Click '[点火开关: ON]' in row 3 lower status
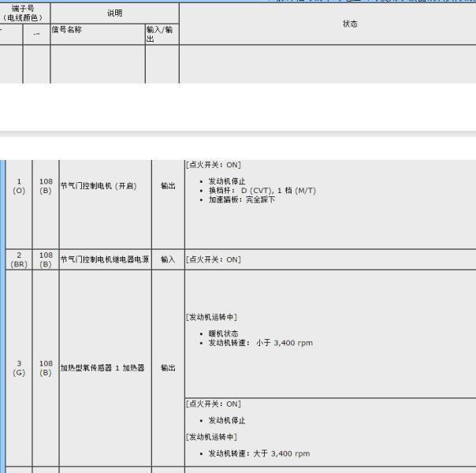Viewport: 476px width, 473px height. click(214, 404)
